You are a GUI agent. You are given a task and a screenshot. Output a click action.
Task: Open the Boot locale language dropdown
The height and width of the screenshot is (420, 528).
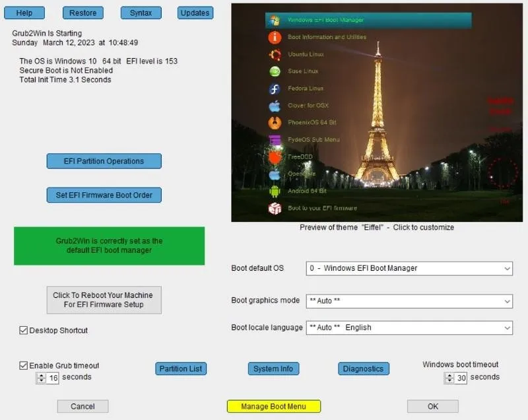[x=409, y=328]
